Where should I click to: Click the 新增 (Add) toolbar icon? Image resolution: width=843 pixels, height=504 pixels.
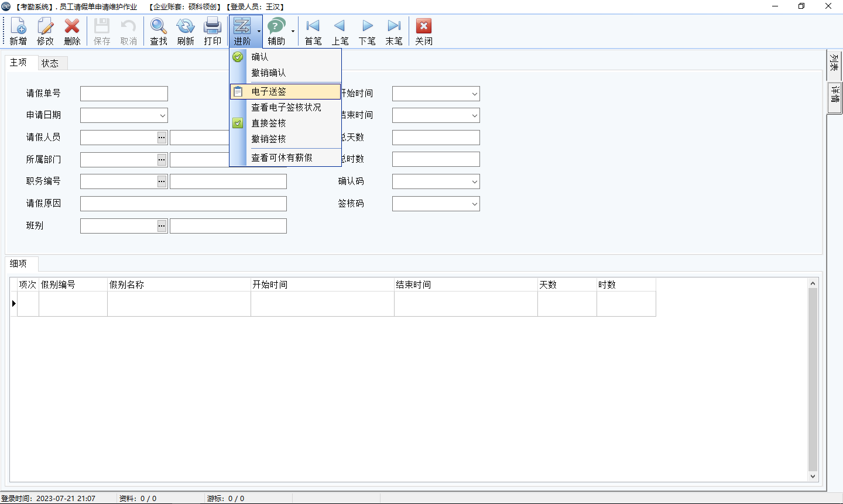pyautogui.click(x=18, y=32)
